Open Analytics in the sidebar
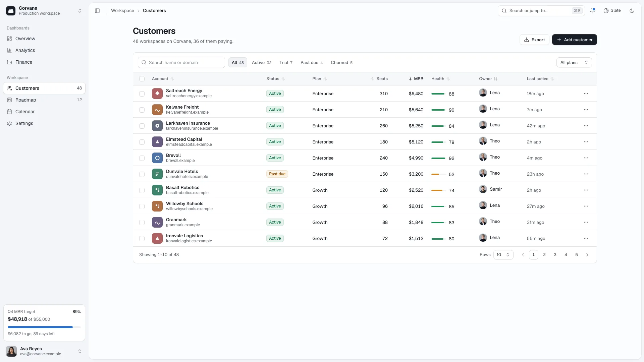Viewport: 644px width, 362px height. (44, 50)
